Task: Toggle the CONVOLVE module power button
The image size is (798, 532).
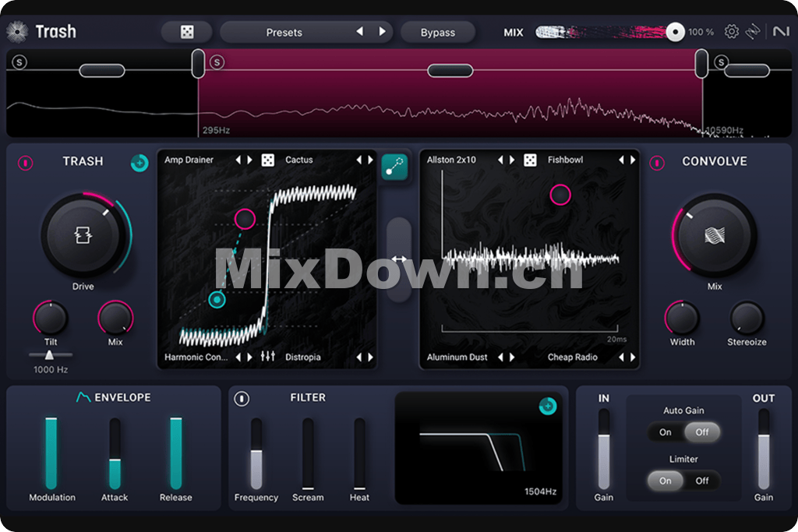Action: [x=656, y=163]
